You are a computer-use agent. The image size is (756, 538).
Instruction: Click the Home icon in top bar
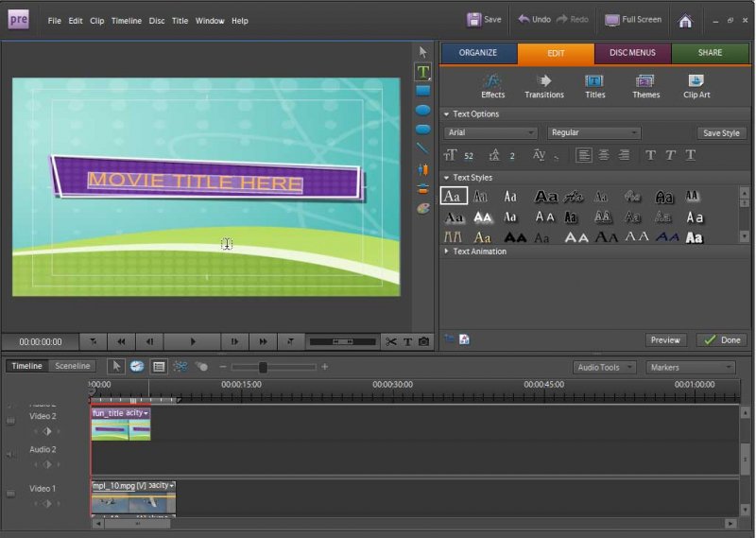[685, 20]
